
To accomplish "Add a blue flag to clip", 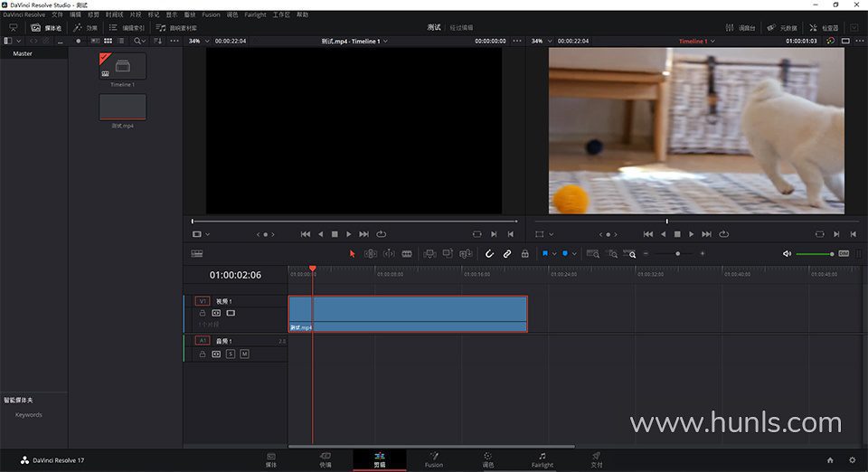I will click(544, 253).
